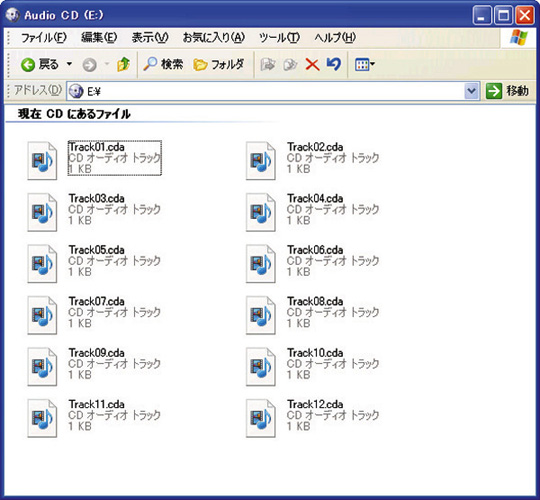Viewport: 540px width, 500px height.
Task: Toggle the Folders (フォルダ) pane button
Action: tap(218, 64)
